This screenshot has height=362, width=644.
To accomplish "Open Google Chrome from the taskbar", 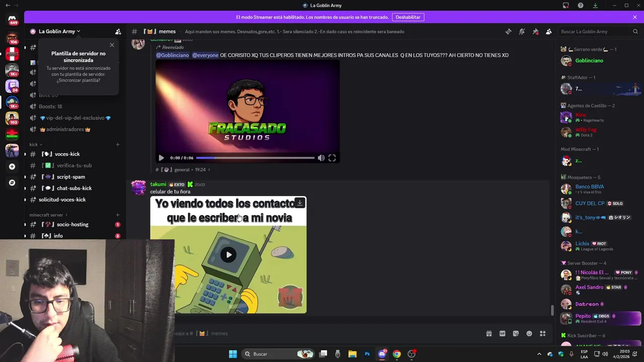I will [x=396, y=354].
